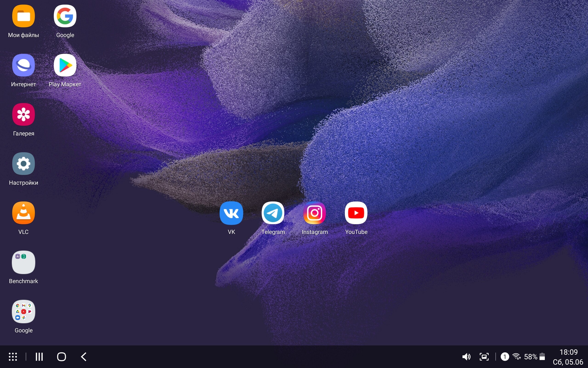This screenshot has width=588, height=368.
Task: Launch the Google search app icon
Action: click(65, 16)
